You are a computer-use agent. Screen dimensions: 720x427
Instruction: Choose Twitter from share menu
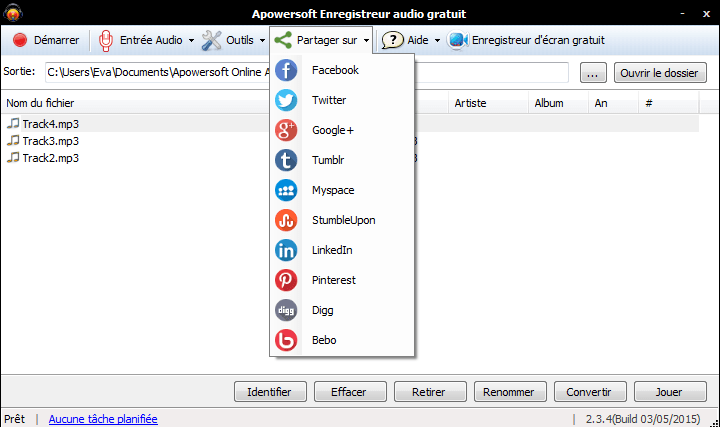tap(342, 100)
